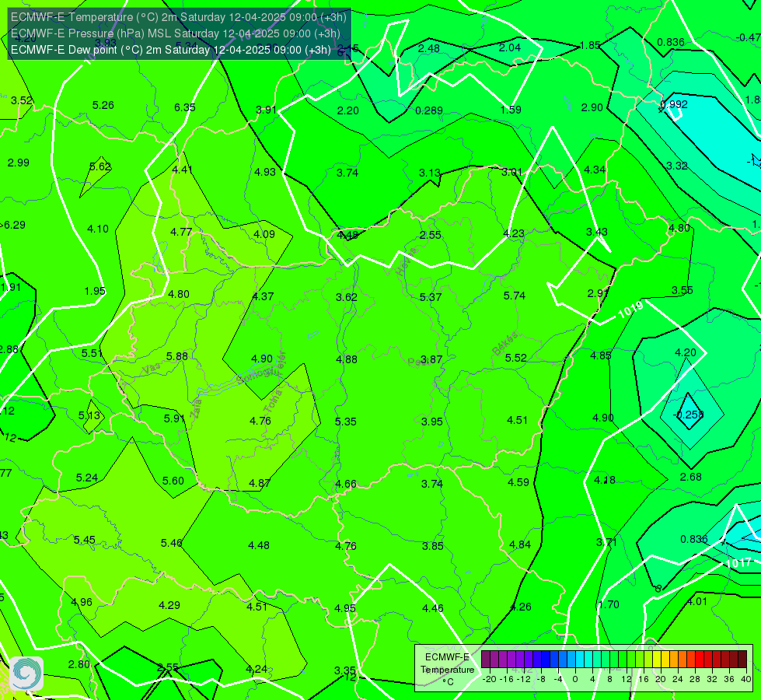Click the 4.29 temperature value
Screen dimensions: 761x700
click(x=169, y=605)
